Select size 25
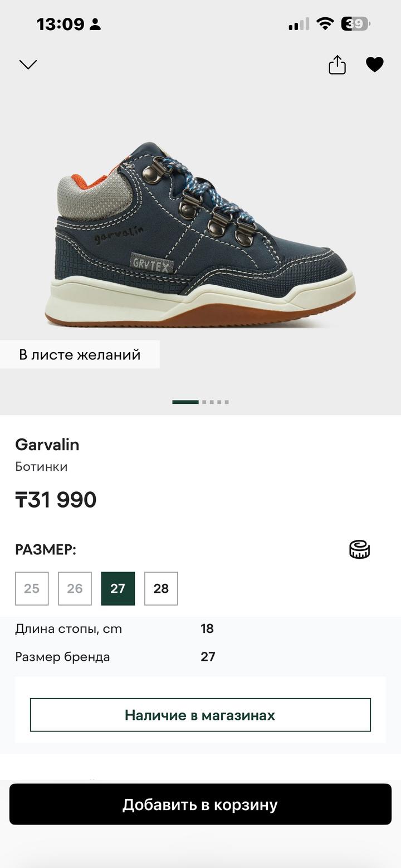Viewport: 401px width, 868px height. tap(32, 588)
